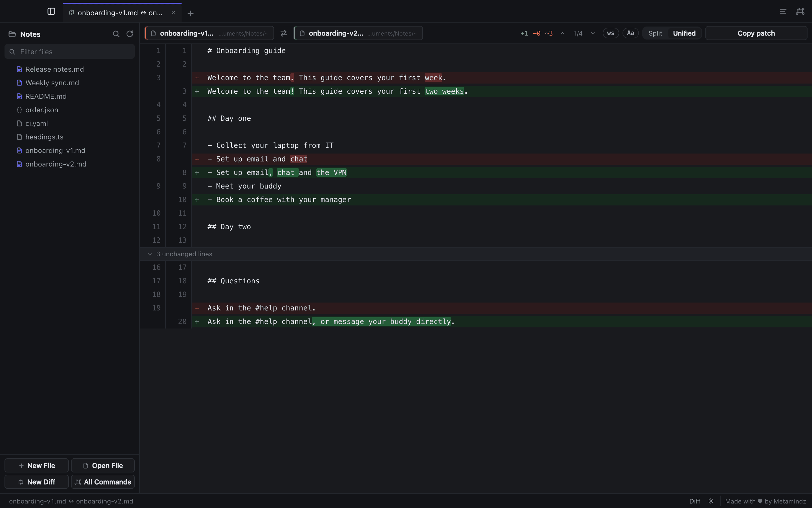Click the left file selector onboarding-v1
The image size is (812, 508).
coord(209,33)
